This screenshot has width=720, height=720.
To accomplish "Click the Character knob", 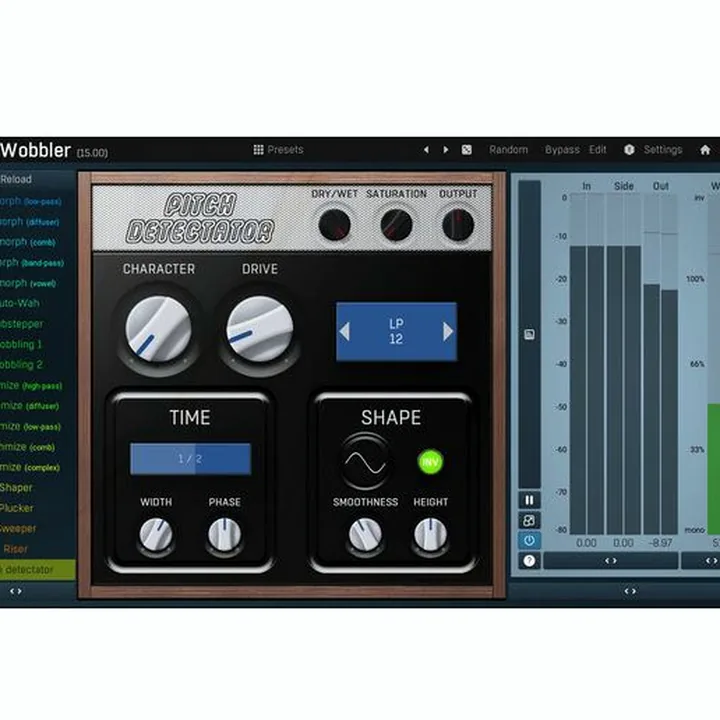I will point(158,329).
